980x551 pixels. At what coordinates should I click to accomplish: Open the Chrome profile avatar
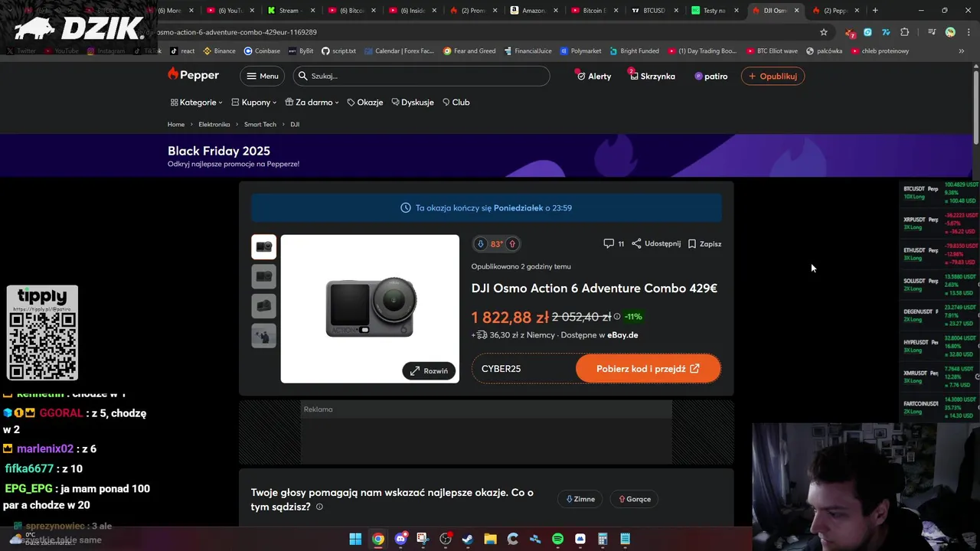coord(950,32)
